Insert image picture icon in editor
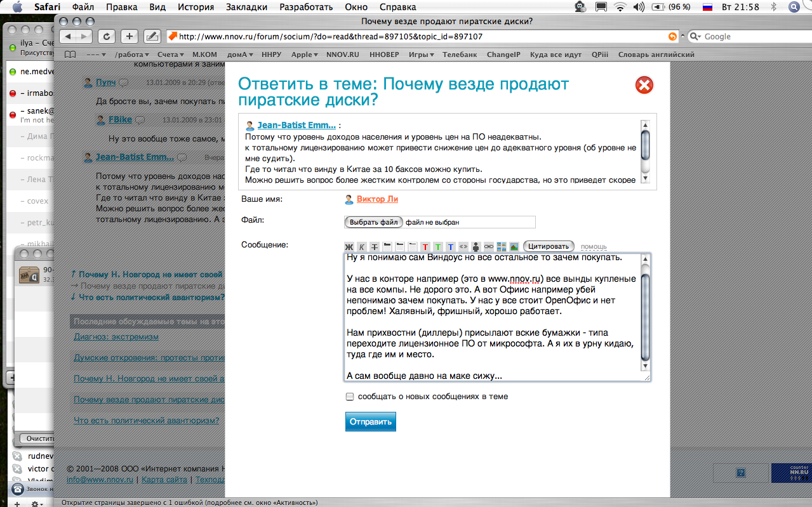 pos(514,247)
